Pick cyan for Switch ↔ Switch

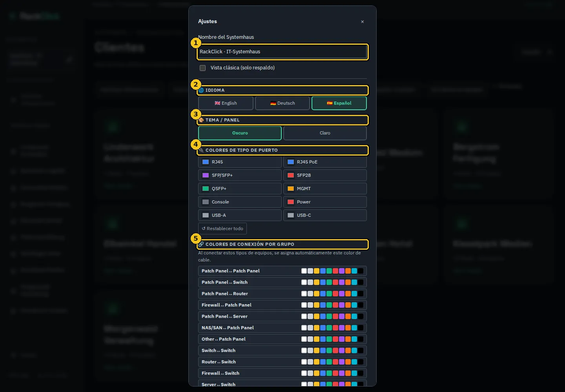click(x=354, y=350)
